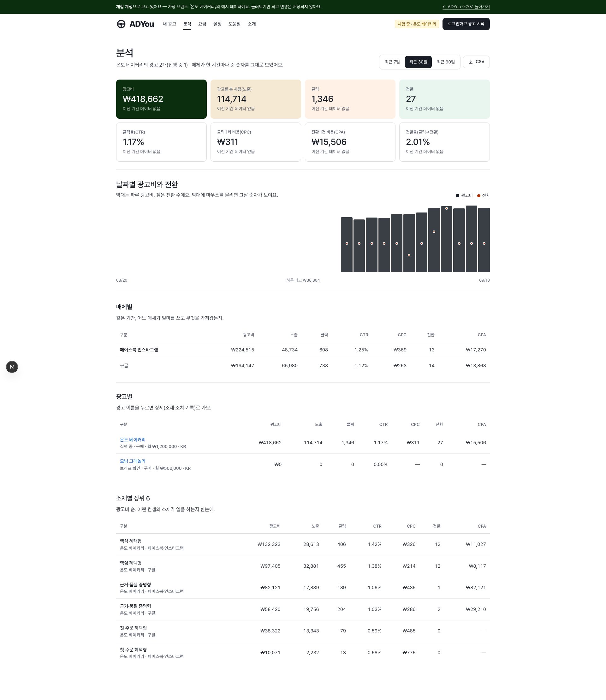This screenshot has height=700, width=606.
Task: Click the 전환율 2.01% card
Action: (x=444, y=142)
